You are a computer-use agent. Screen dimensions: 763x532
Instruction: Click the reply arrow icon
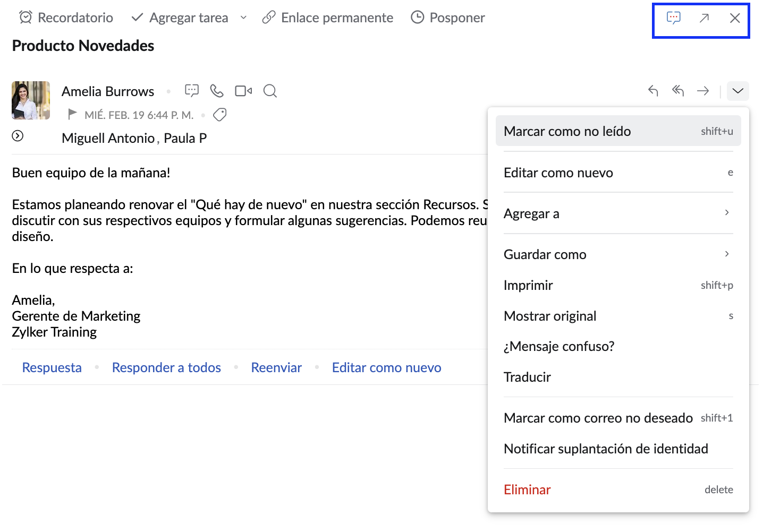(x=653, y=91)
